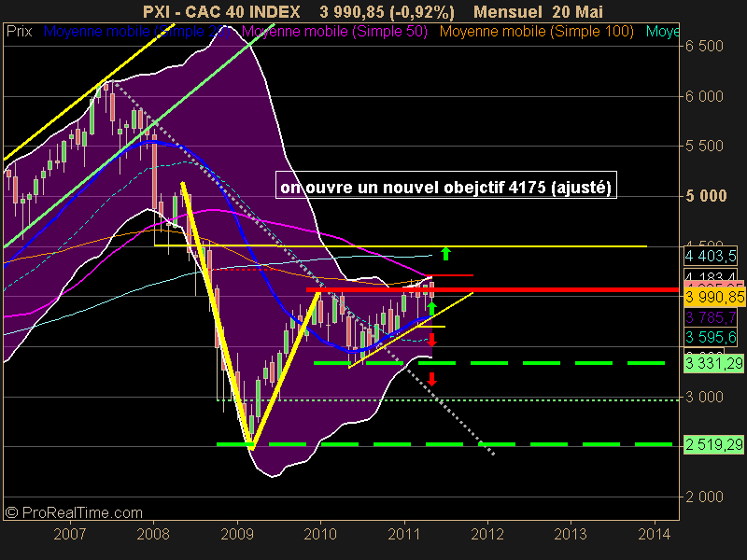Screen dimensions: 747x560
Task: Click the '2007' year on time axis
Action: (69, 534)
